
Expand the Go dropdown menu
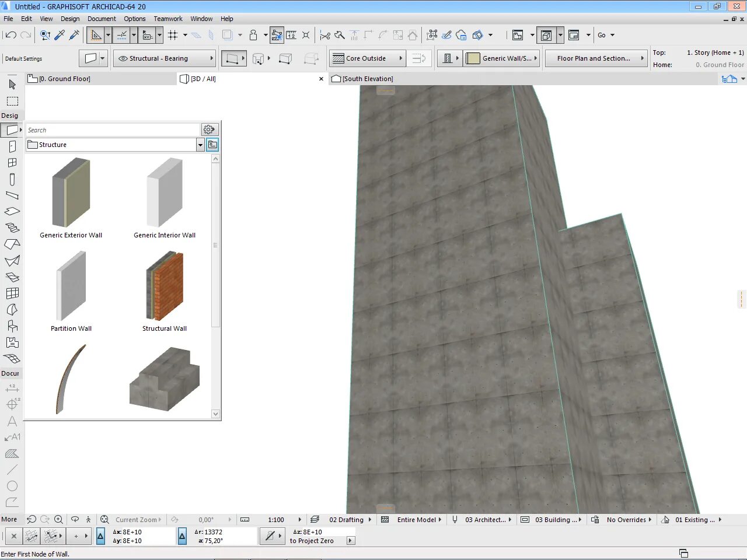[606, 35]
